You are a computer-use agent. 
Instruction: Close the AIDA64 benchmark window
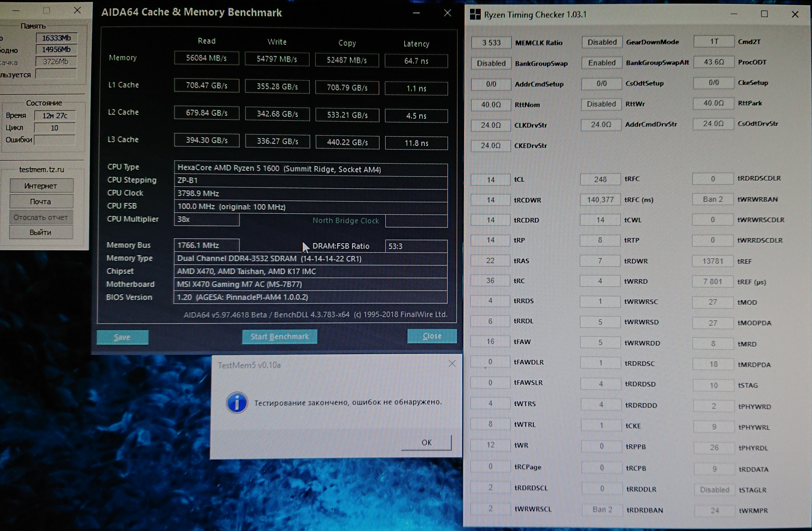click(x=447, y=13)
